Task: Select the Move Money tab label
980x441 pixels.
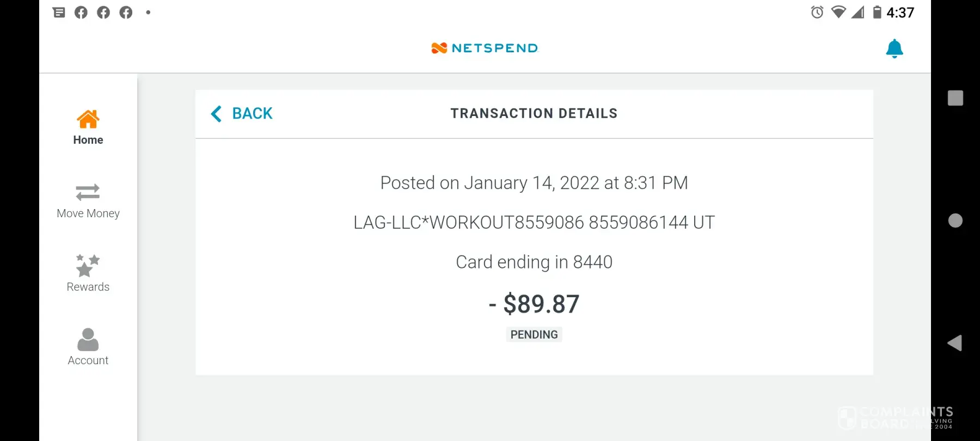Action: [x=88, y=213]
